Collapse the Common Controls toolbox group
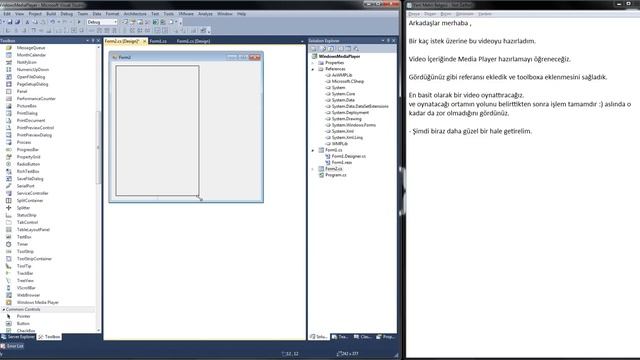This screenshot has width=640, height=360. pos(4,309)
